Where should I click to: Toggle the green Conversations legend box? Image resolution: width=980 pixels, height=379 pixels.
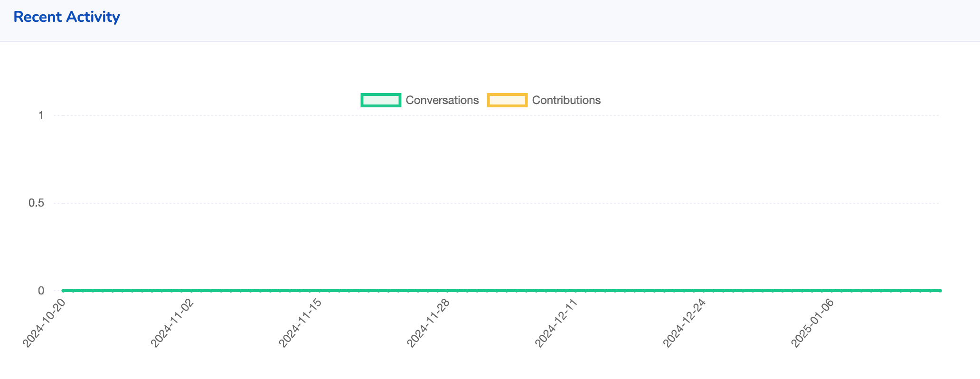pyautogui.click(x=381, y=100)
